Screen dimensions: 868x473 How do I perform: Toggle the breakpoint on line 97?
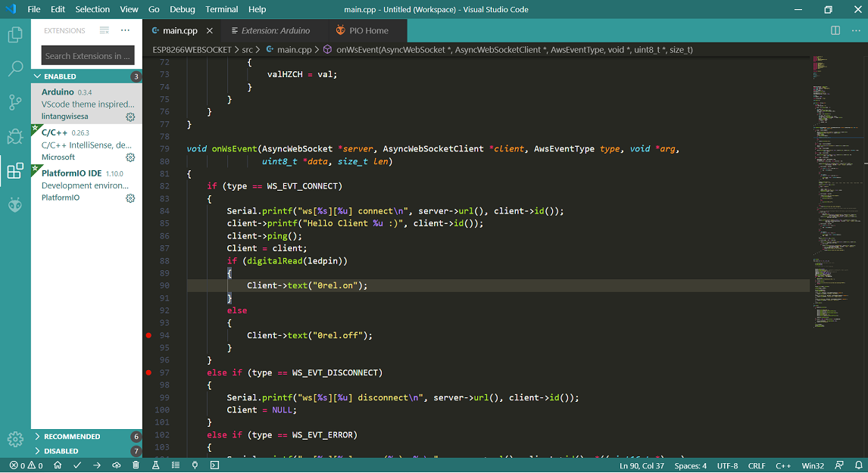point(149,372)
